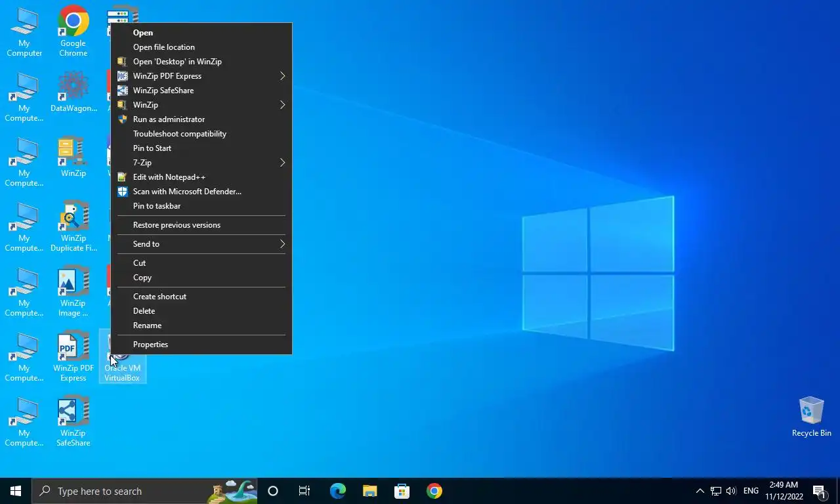
Task: Choose WinZip SafeShare in the context menu
Action: pyautogui.click(x=201, y=90)
